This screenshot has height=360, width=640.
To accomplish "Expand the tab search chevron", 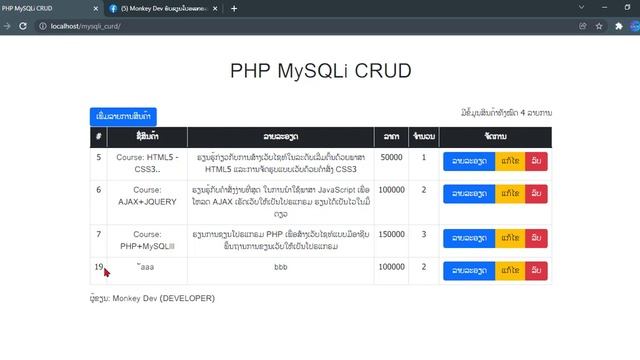I will [x=581, y=7].
